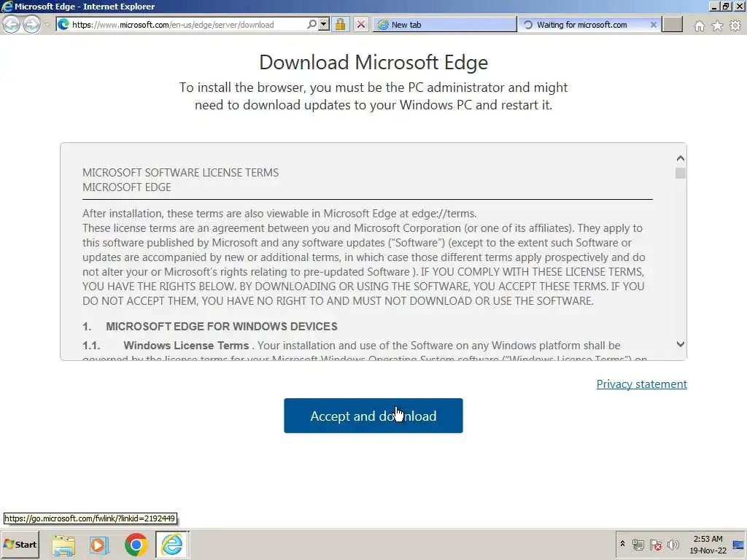The width and height of the screenshot is (747, 560).
Task: Launch Windows Media Player from taskbar
Action: 99,545
